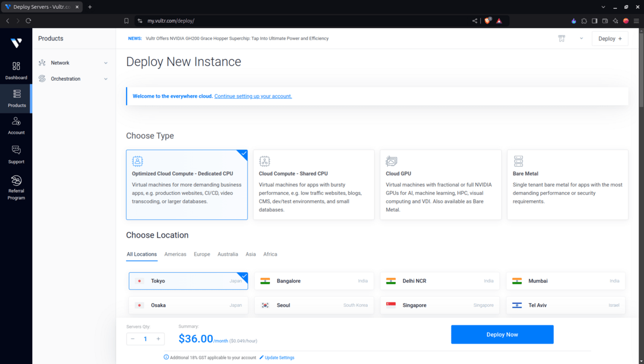Click the Vultr logo icon
Image resolution: width=644 pixels, height=364 pixels.
pyautogui.click(x=16, y=43)
